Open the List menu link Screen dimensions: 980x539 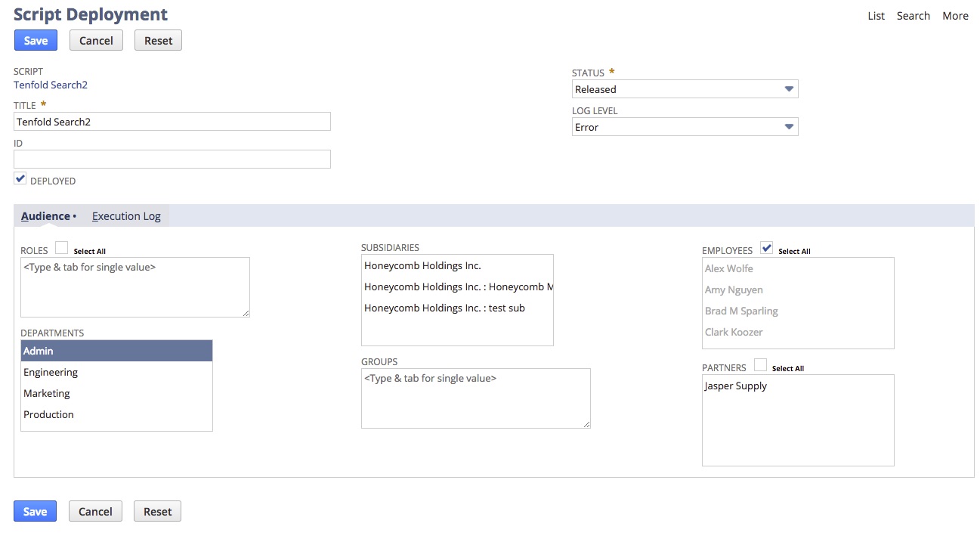click(x=876, y=16)
